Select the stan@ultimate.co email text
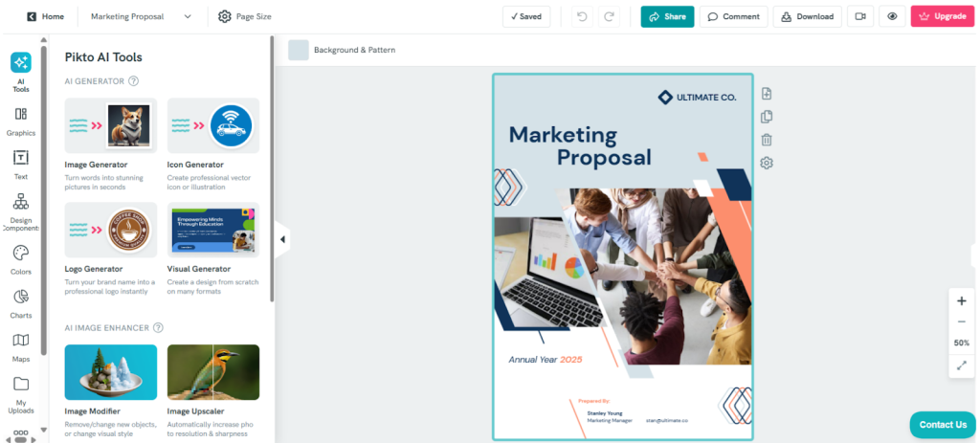The image size is (980, 443). click(667, 421)
